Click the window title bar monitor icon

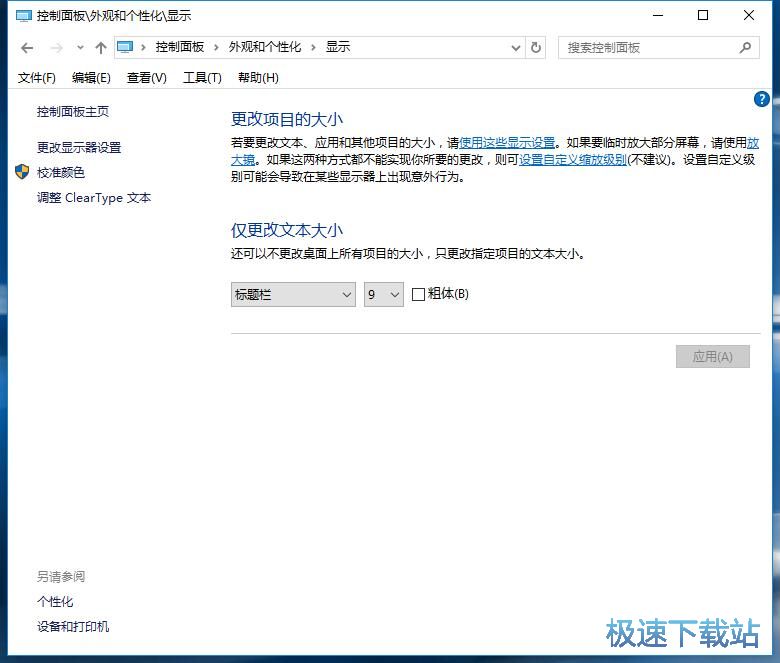(23, 15)
